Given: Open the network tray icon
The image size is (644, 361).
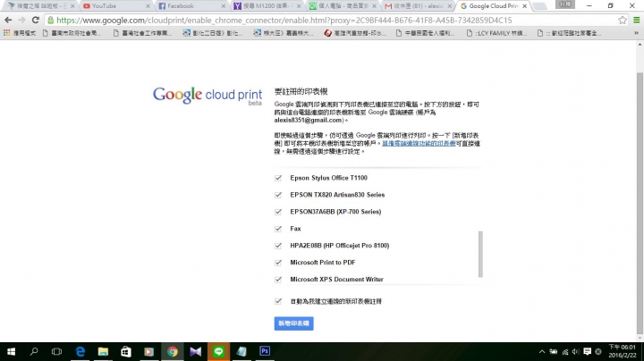Looking at the screenshot, I should (565, 351).
